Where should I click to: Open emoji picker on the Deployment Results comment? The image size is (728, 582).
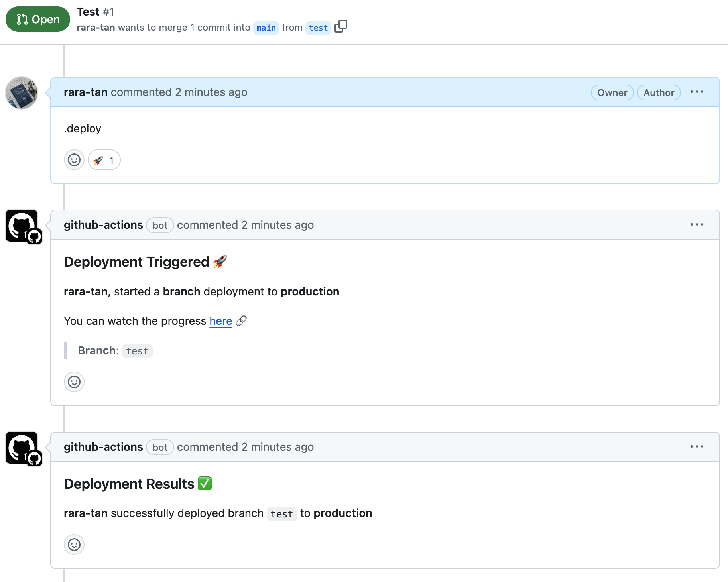[x=74, y=544]
